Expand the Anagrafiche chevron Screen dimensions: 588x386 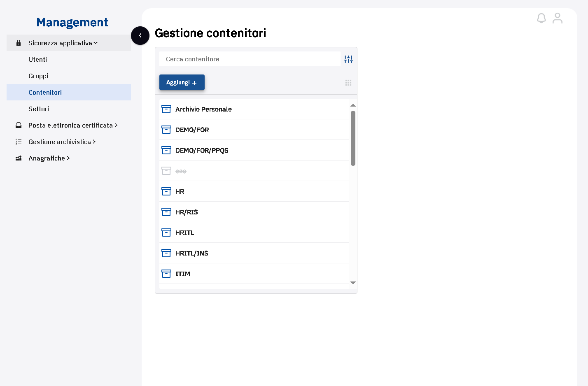click(x=68, y=158)
